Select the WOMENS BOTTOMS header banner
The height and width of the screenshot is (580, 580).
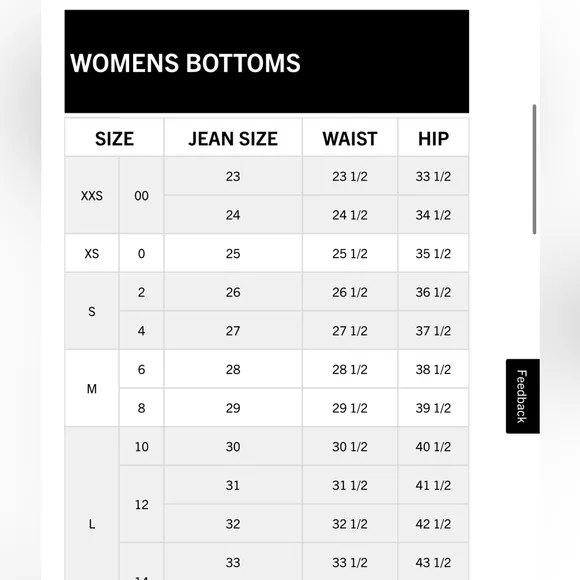267,61
